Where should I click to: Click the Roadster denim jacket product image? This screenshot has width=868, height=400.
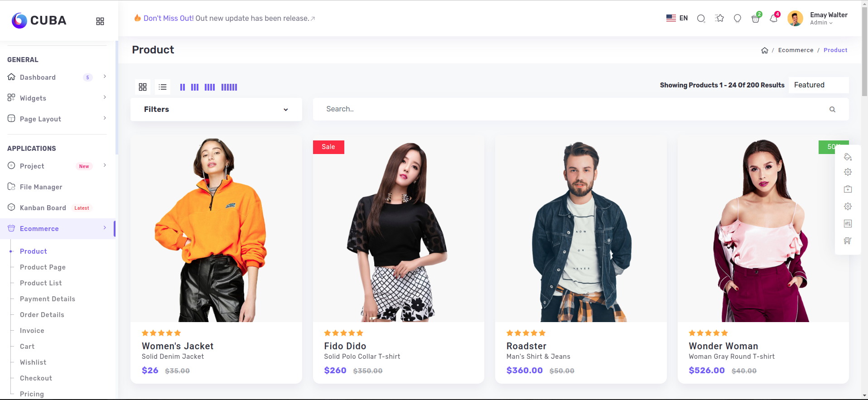pyautogui.click(x=581, y=229)
